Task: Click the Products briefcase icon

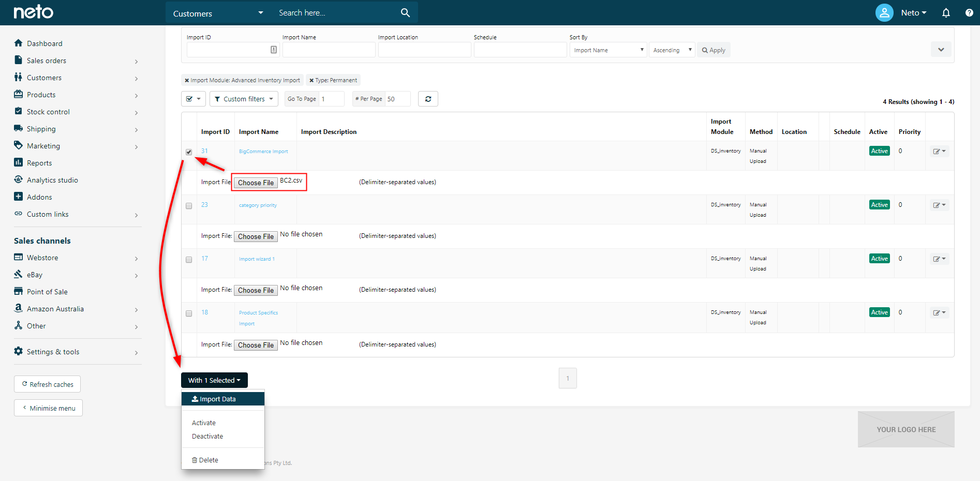Action: pyautogui.click(x=19, y=94)
